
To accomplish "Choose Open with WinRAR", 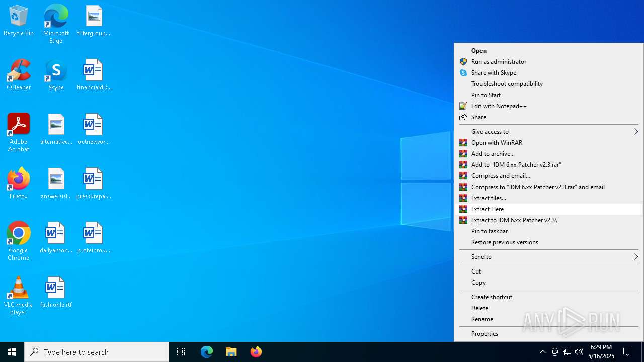I will [548, 143].
